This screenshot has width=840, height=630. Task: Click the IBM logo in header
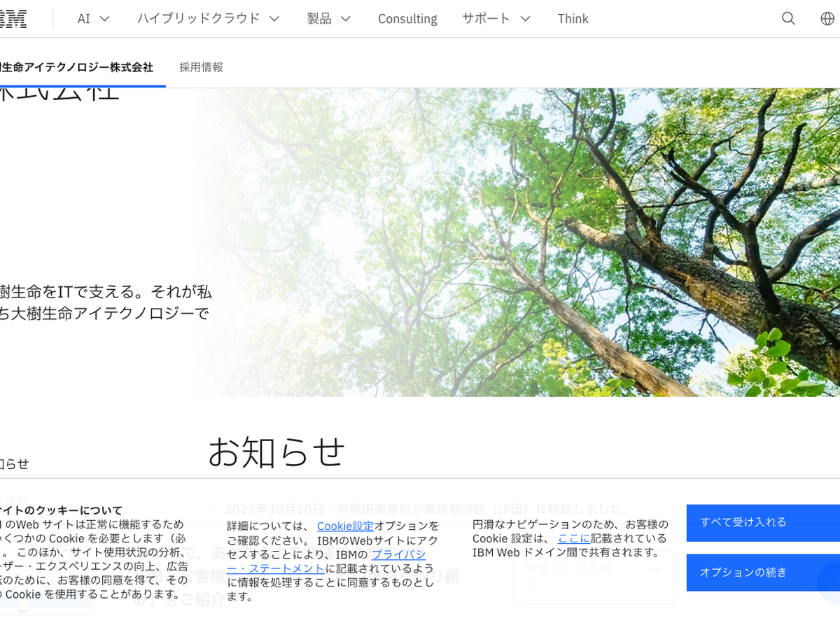(x=13, y=19)
